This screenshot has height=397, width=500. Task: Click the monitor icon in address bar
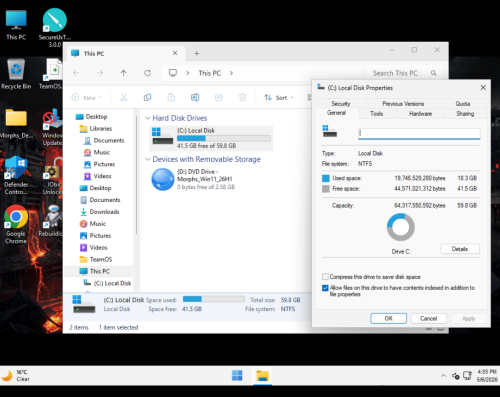pos(173,73)
